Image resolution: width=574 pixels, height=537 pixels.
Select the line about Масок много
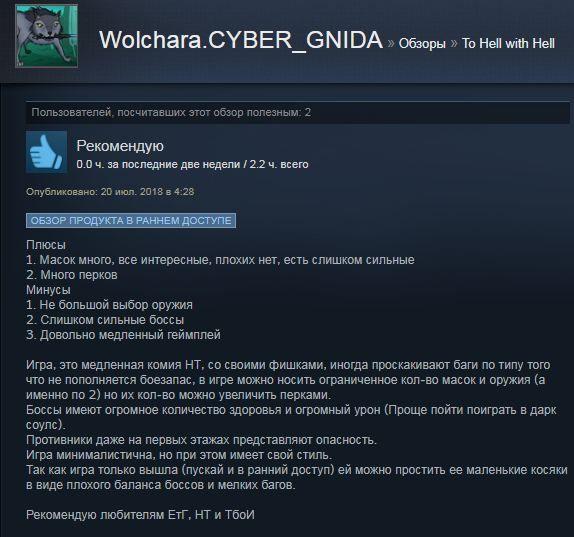220,260
